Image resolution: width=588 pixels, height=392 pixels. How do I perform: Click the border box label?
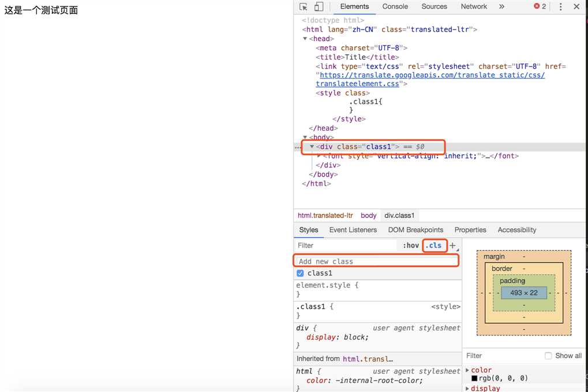502,268
